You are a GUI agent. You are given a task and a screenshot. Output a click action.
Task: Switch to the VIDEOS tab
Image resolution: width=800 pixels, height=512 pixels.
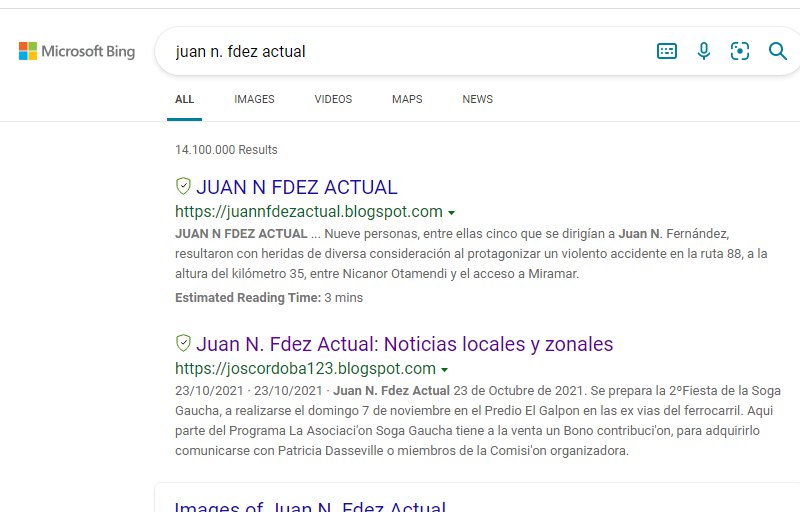[333, 99]
